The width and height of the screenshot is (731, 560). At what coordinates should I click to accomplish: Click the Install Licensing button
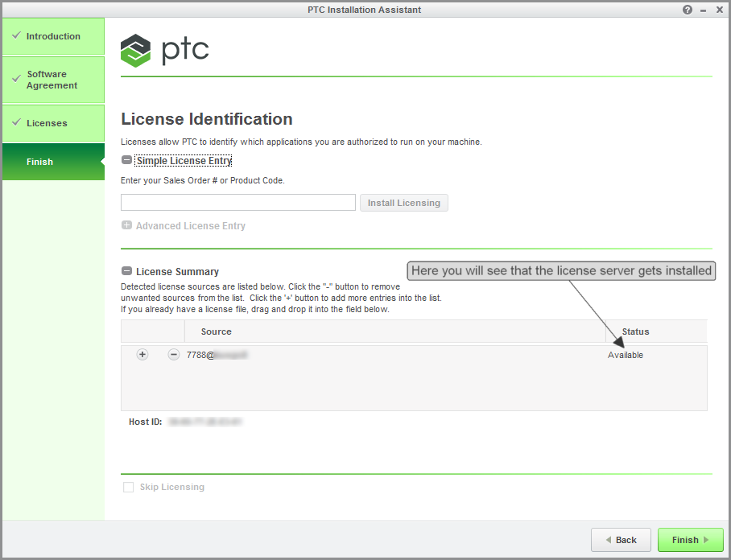coord(403,203)
